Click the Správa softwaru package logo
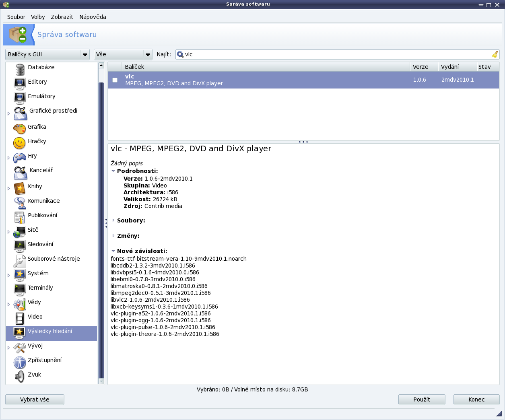 (19, 35)
